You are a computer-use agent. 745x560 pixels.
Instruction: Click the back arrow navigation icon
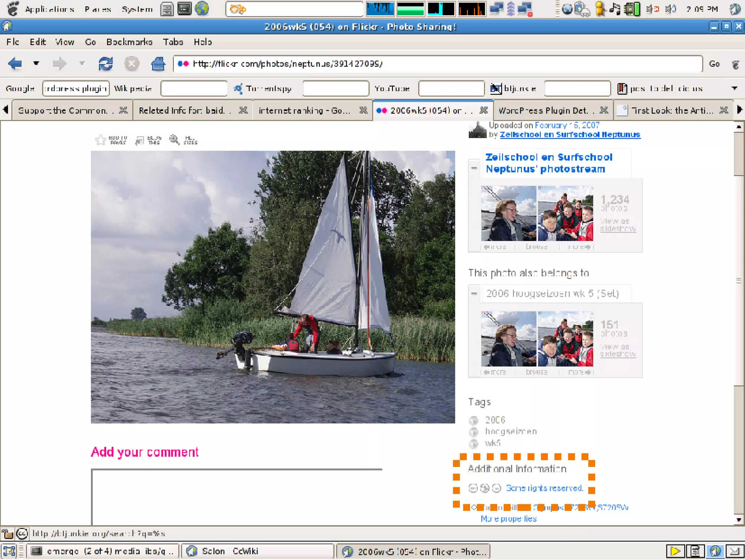15,64
